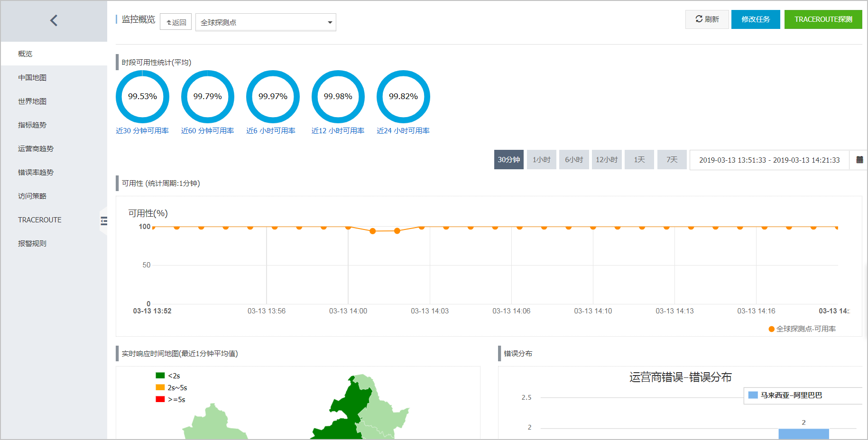The width and height of the screenshot is (868, 440).
Task: Select the 6小时 time range
Action: [x=574, y=160]
